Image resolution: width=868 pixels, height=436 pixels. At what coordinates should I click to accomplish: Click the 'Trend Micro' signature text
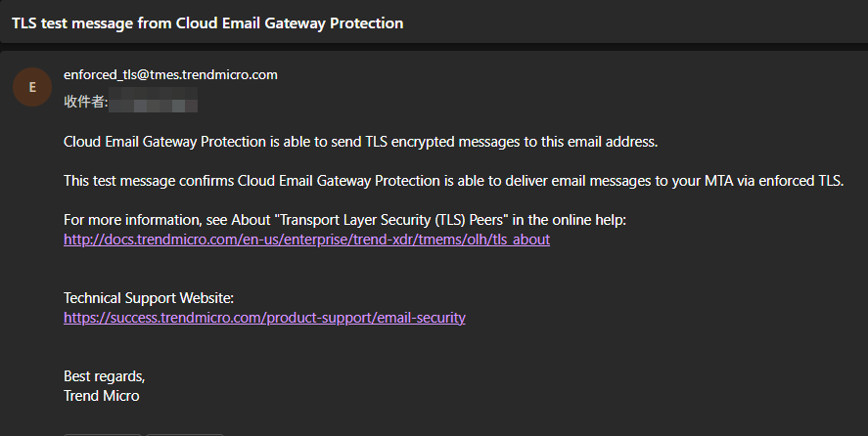point(101,396)
